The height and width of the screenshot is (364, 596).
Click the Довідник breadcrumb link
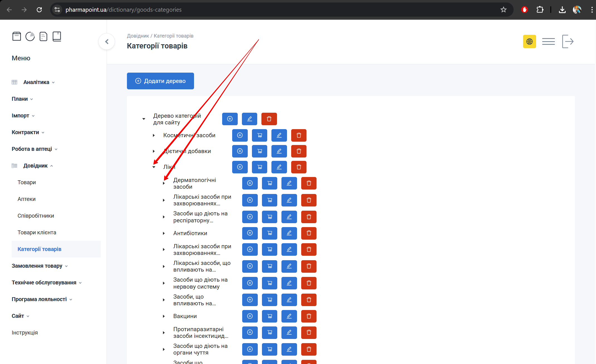[138, 36]
